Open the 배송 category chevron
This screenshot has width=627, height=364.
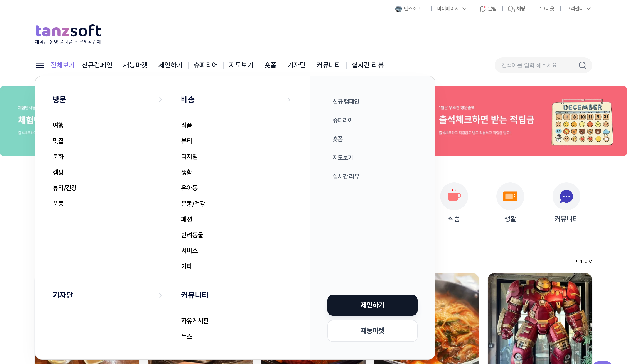pyautogui.click(x=289, y=100)
